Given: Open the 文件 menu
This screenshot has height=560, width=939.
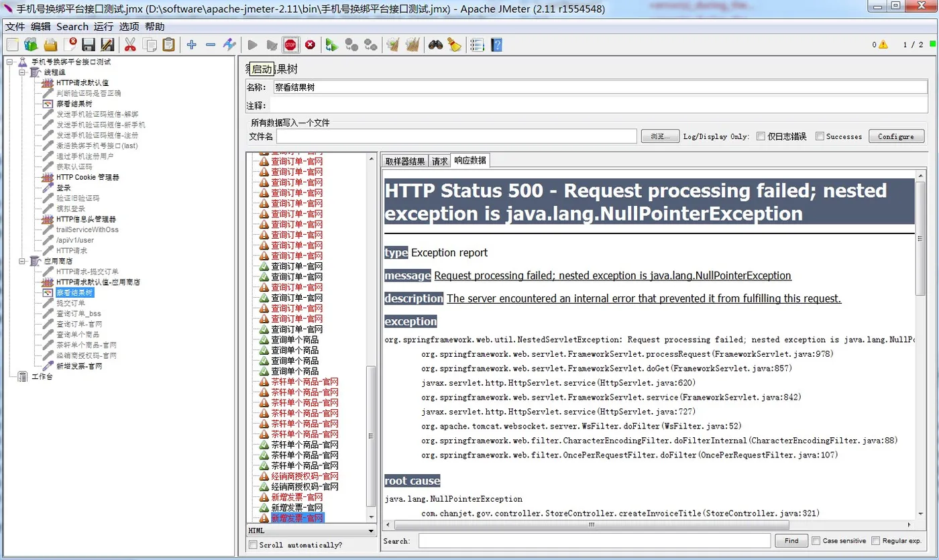Looking at the screenshot, I should point(15,26).
